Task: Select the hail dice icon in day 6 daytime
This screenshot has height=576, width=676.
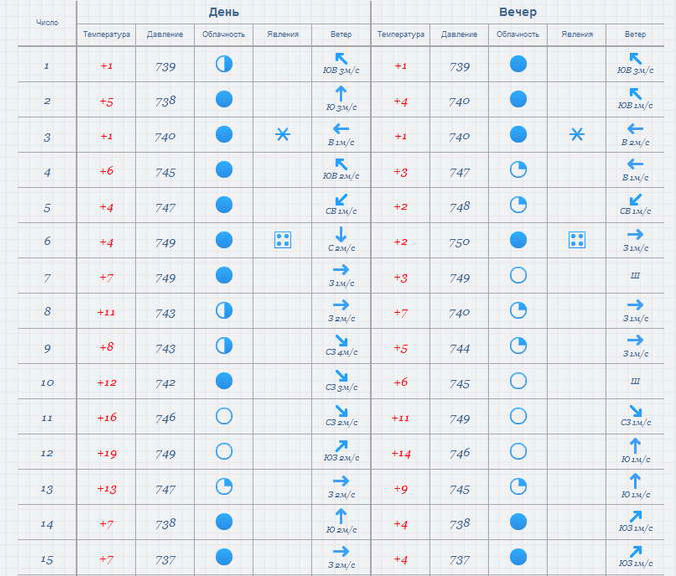Action: pos(282,240)
